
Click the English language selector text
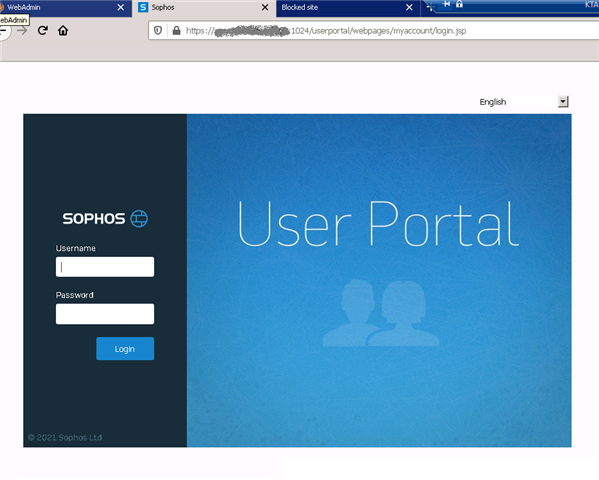493,102
